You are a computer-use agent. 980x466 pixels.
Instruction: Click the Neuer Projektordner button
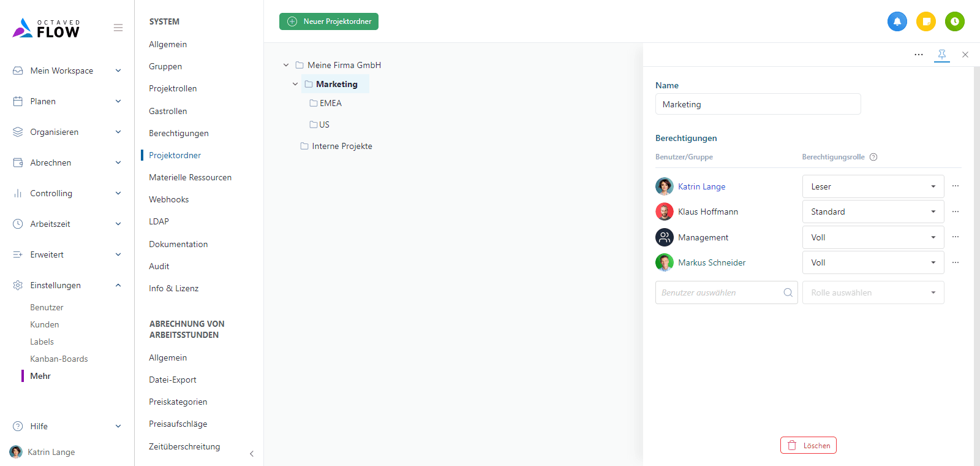[329, 21]
